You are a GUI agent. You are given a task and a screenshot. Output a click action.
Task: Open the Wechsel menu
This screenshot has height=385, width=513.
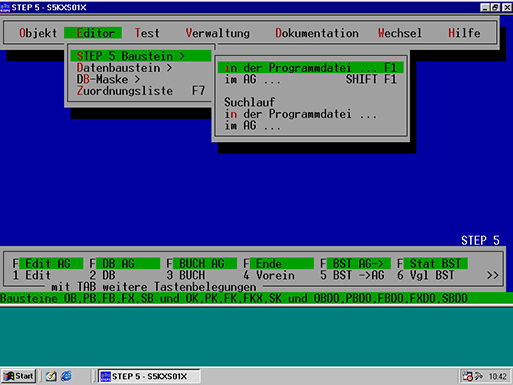[x=399, y=33]
